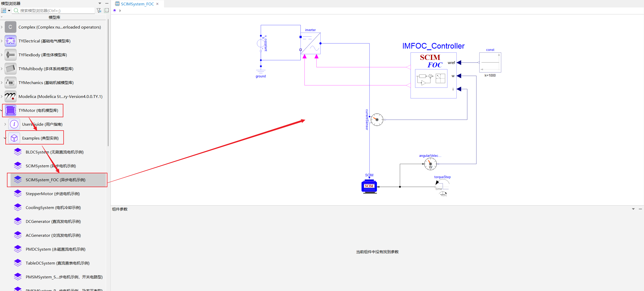Click the TableDCSystem model icon
The height and width of the screenshot is (291, 644).
click(18, 263)
